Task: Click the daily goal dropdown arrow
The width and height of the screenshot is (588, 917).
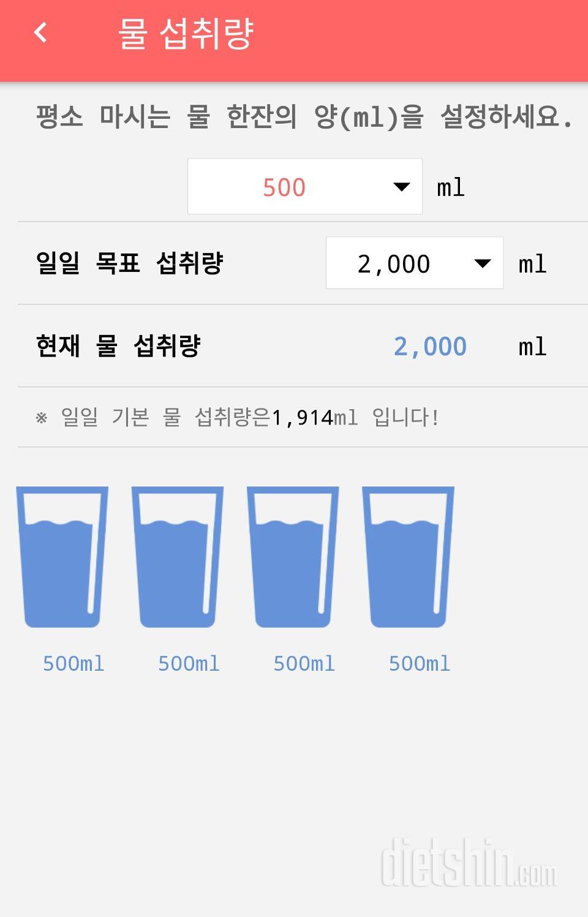Action: pos(483,264)
